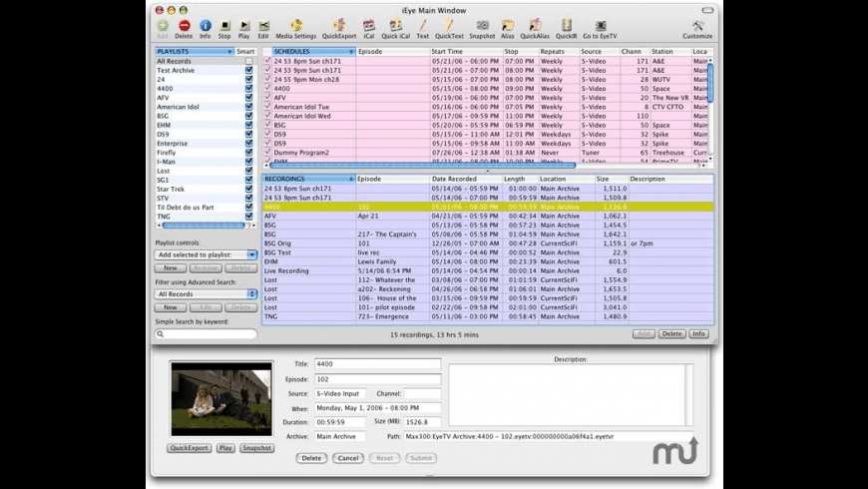This screenshot has width=868, height=489.
Task: Click Play button under the thumbnail
Action: [x=225, y=448]
